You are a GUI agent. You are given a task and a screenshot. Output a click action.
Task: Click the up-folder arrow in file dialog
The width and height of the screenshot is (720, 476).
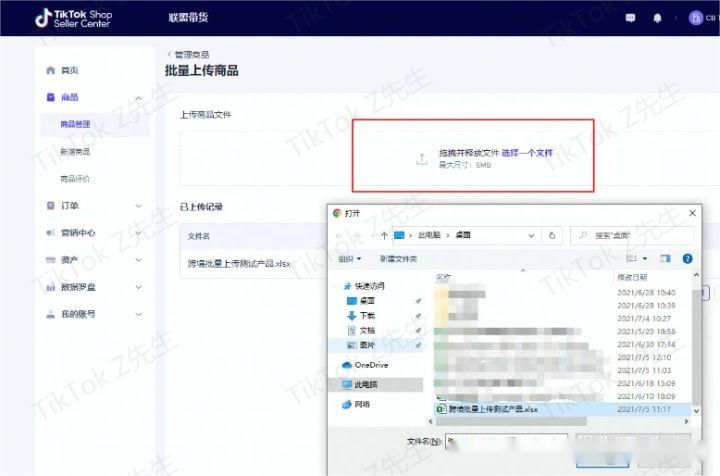click(x=384, y=235)
